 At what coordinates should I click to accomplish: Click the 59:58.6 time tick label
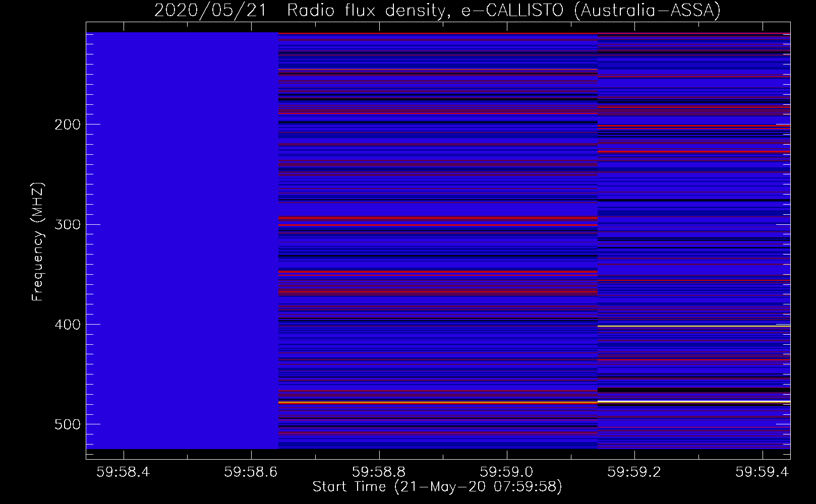(x=251, y=472)
